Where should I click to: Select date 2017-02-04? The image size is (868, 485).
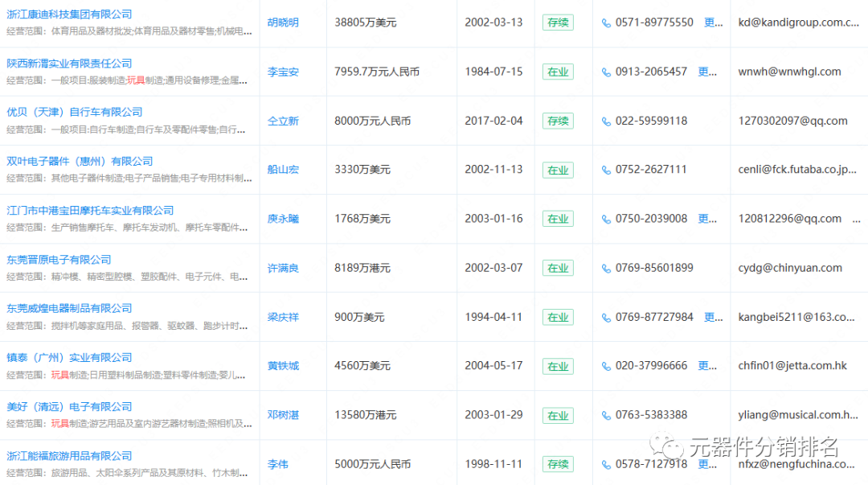click(x=493, y=121)
